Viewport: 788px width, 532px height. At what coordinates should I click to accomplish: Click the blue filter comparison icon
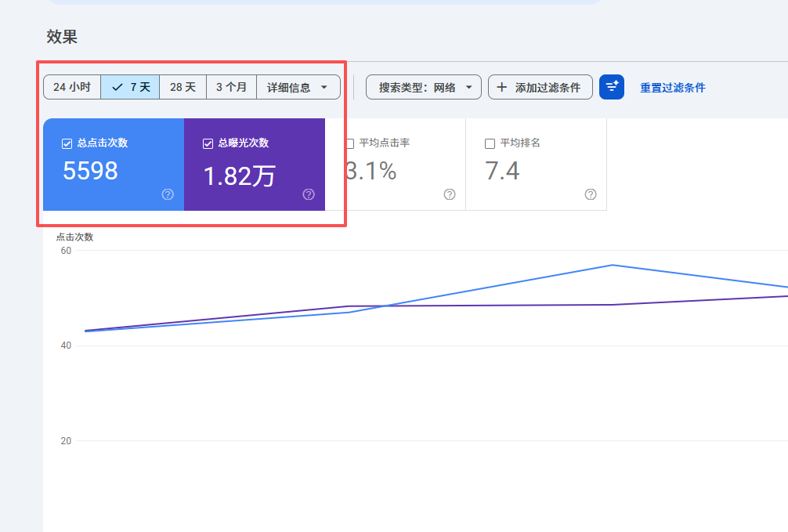(612, 87)
